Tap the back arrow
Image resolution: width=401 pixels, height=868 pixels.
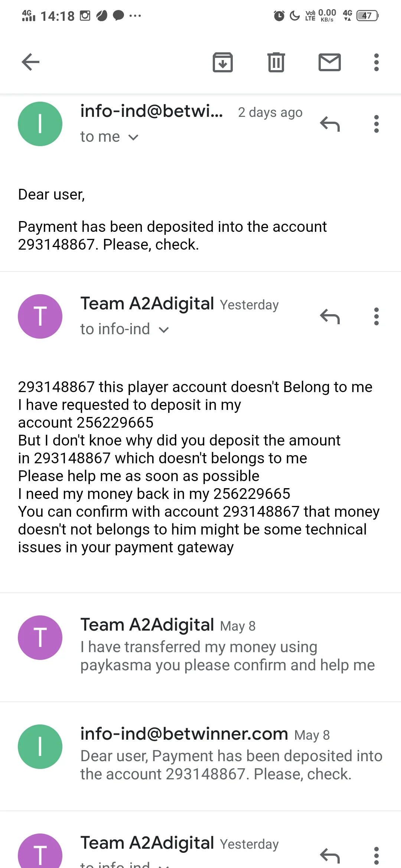click(x=30, y=62)
